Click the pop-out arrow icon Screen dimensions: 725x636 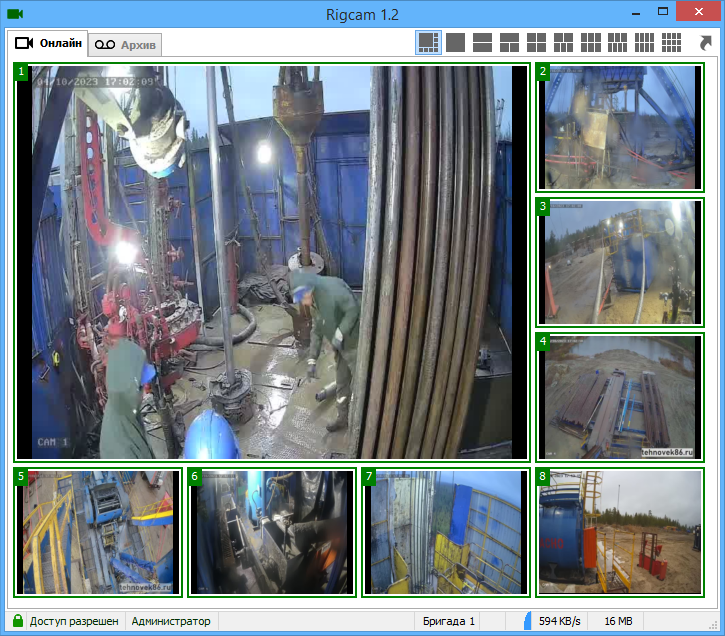pos(705,43)
